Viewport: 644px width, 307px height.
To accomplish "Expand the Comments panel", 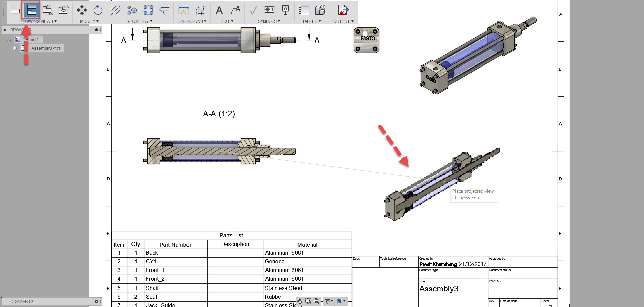I will (x=97, y=301).
